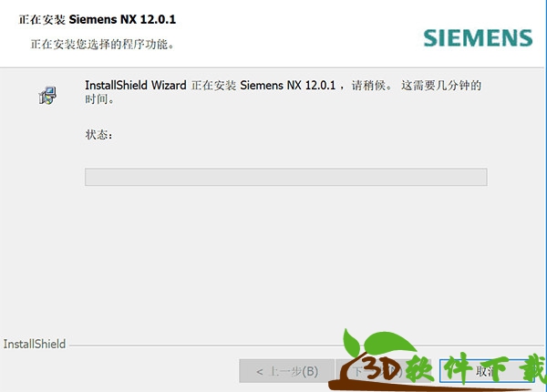Image resolution: width=547 pixels, height=392 pixels.
Task: Click the green 软件下载 watermark text
Action: pos(476,369)
